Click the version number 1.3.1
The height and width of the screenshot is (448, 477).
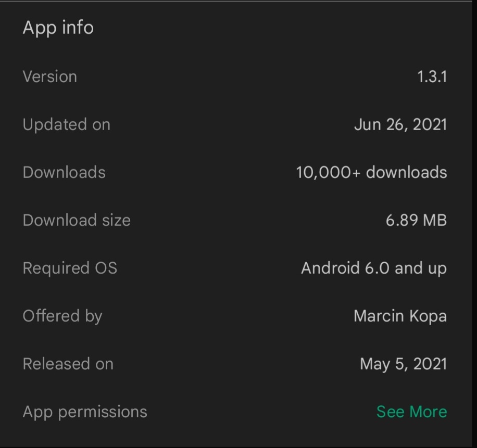click(x=433, y=76)
